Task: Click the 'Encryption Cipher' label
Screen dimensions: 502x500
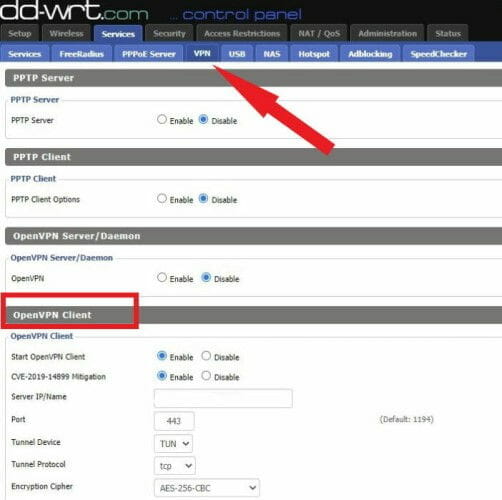Action: click(x=42, y=486)
